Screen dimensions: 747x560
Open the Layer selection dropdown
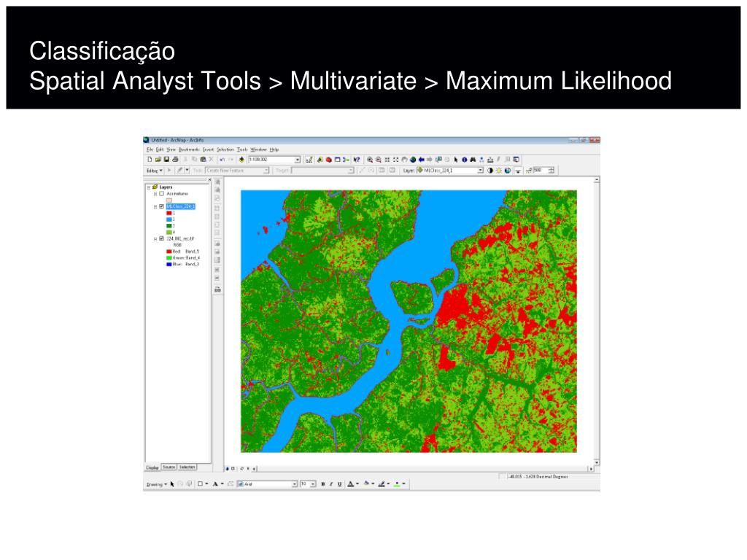pos(480,170)
